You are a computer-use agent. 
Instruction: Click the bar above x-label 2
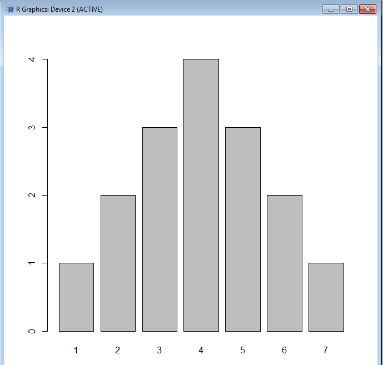click(118, 263)
